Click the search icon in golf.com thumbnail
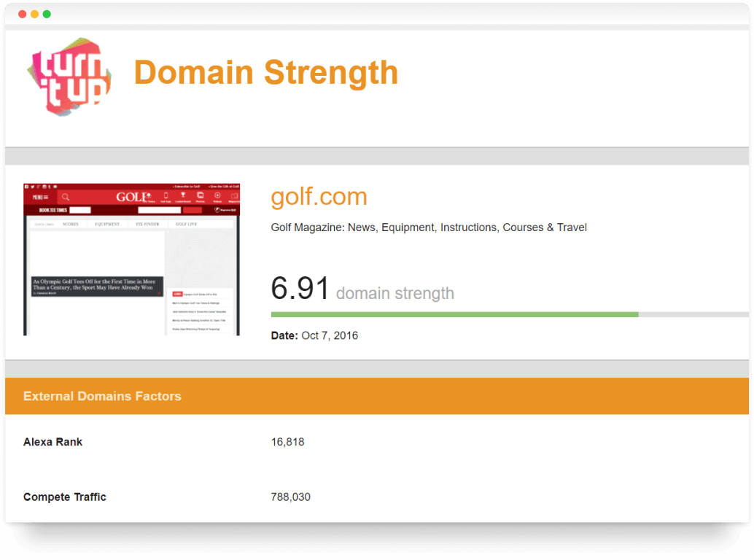 coord(66,197)
